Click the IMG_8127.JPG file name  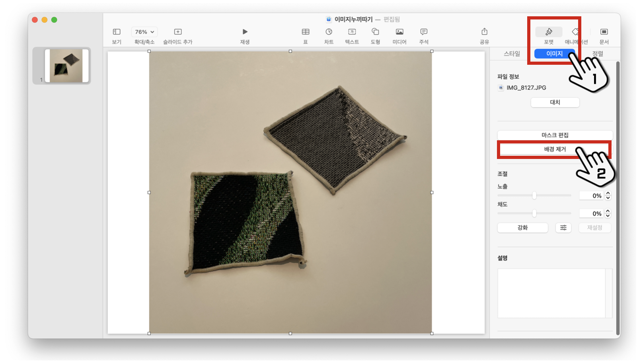(x=526, y=88)
